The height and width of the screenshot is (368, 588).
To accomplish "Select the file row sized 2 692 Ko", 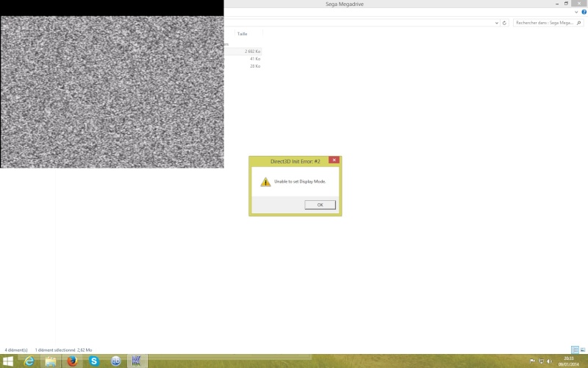I will [243, 52].
